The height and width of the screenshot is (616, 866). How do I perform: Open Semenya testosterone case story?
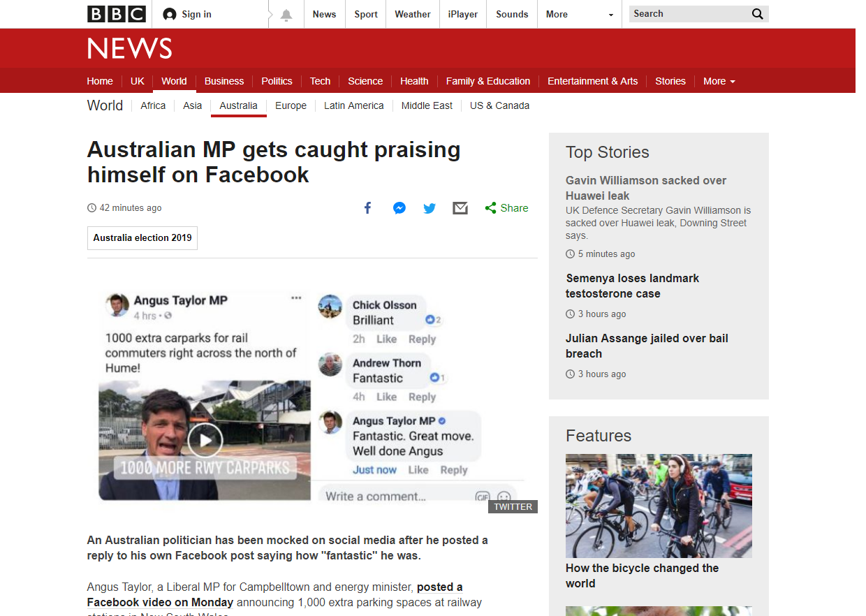coord(633,286)
